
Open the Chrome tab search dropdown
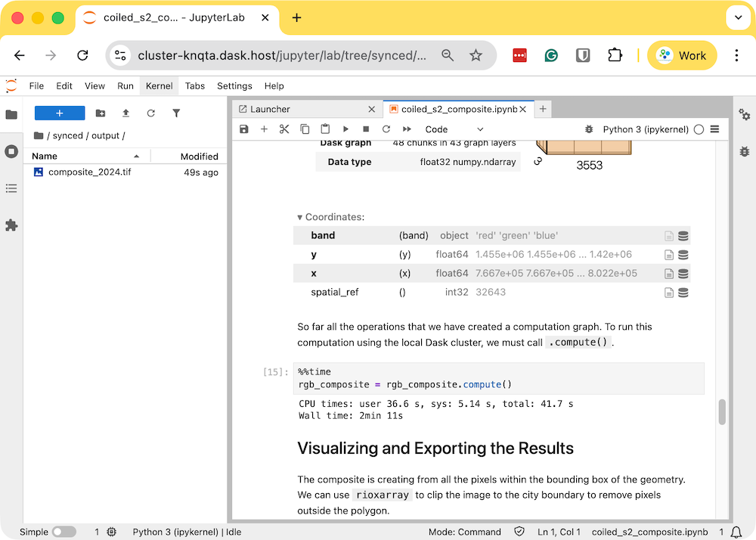coord(738,17)
